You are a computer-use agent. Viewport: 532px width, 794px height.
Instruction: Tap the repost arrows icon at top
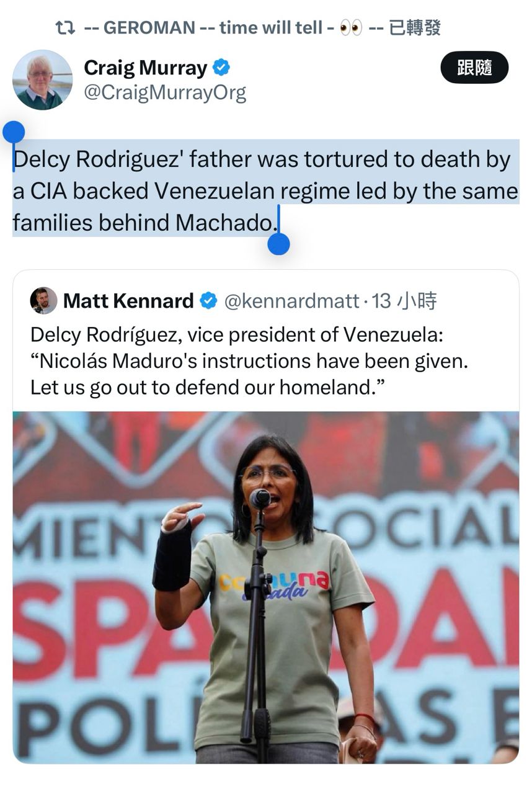(64, 27)
